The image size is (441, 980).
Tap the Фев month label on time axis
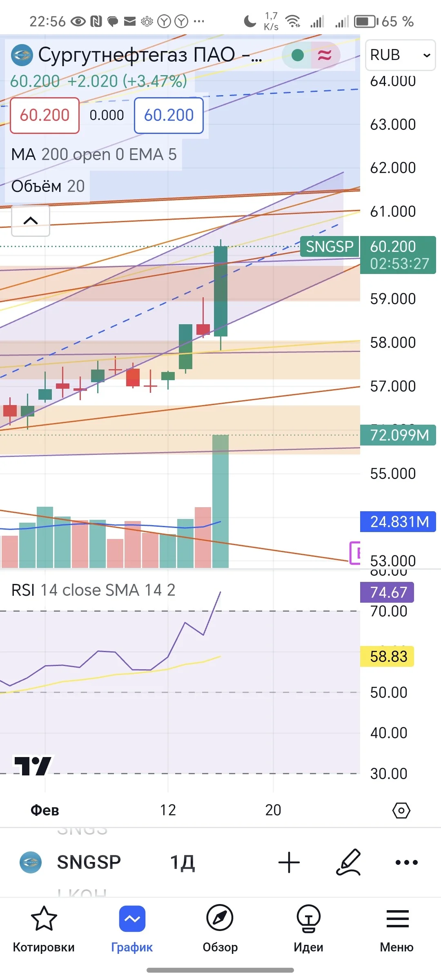pyautogui.click(x=45, y=810)
